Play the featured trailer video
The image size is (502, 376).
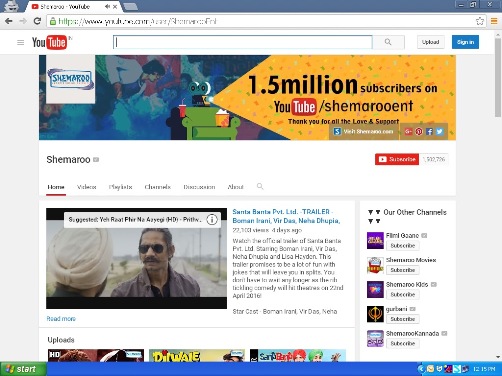tap(136, 258)
